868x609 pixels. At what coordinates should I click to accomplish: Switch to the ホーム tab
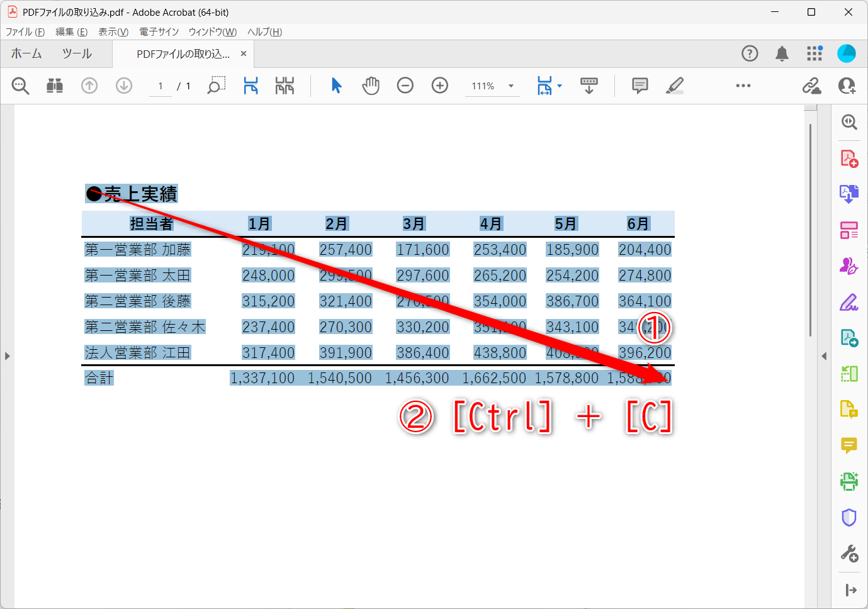point(26,54)
